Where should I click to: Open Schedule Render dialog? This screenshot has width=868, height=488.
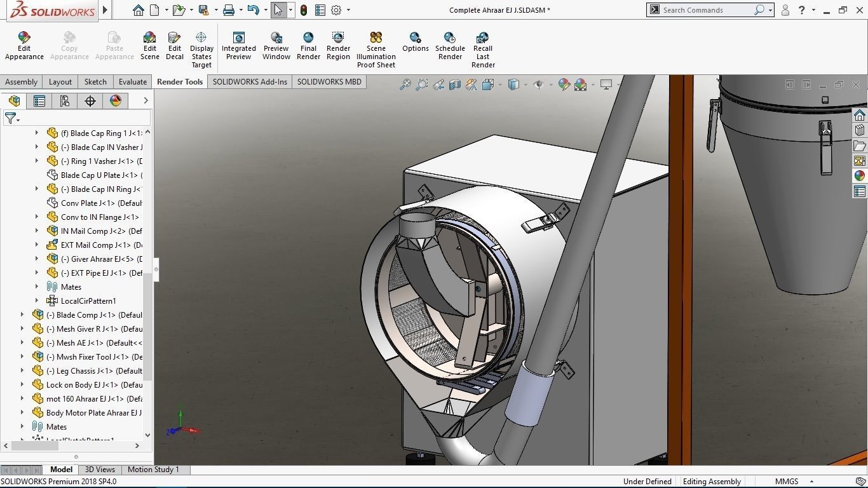450,46
